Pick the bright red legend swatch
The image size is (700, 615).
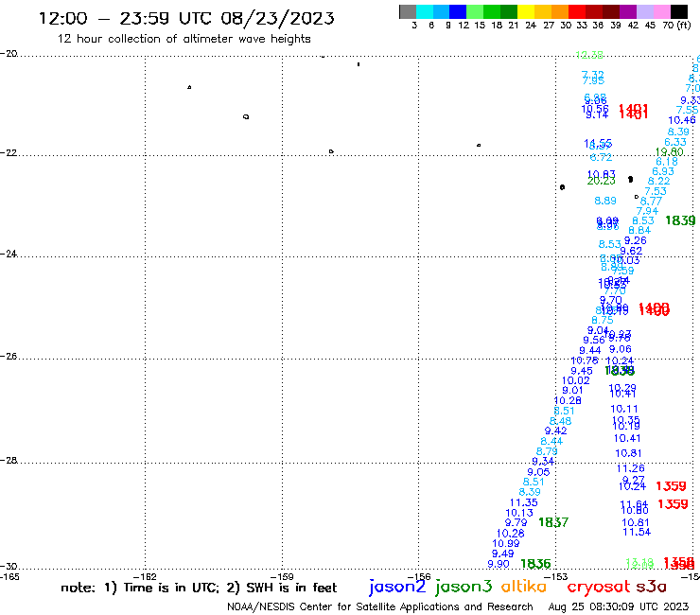[577, 11]
